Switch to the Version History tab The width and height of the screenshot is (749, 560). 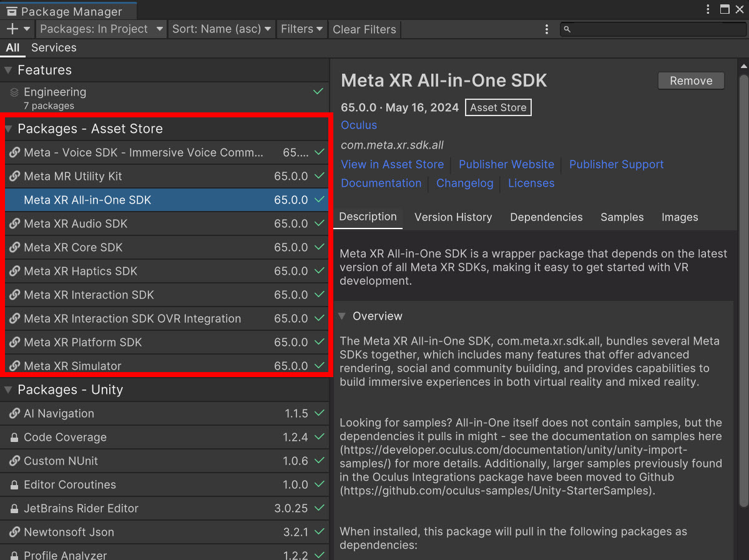(453, 217)
